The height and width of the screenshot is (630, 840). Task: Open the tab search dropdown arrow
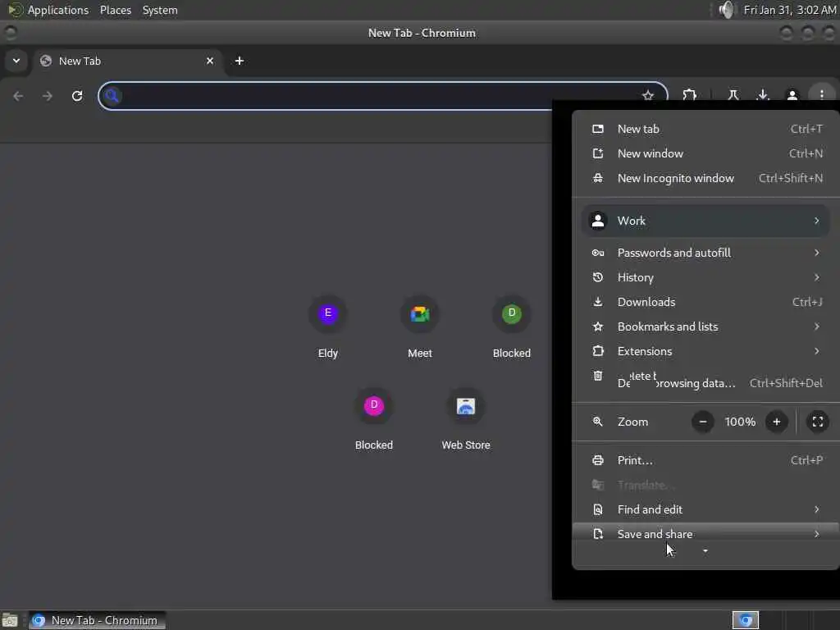point(16,61)
